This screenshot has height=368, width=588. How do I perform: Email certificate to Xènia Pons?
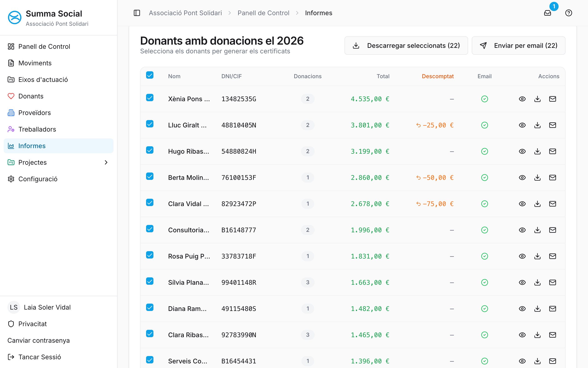[553, 99]
